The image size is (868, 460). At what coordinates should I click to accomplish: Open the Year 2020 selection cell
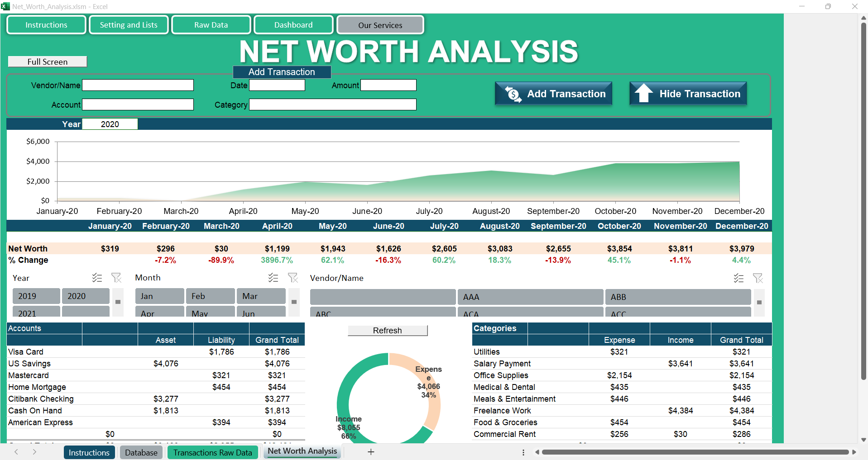[x=110, y=124]
